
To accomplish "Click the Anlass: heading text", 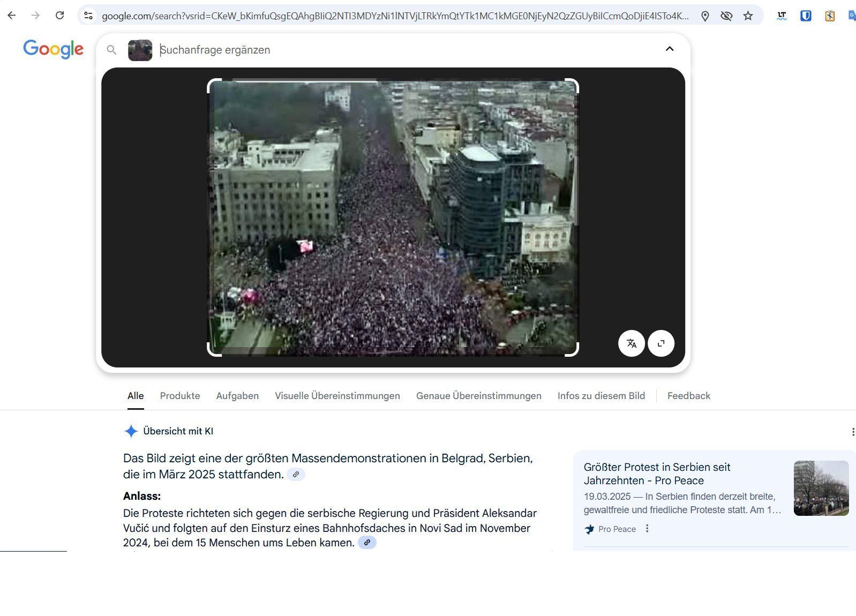I will (142, 496).
